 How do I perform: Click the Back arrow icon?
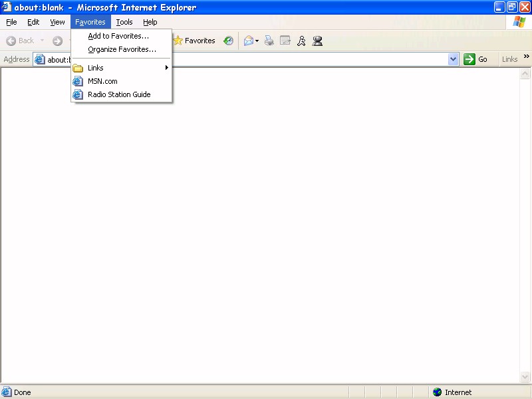point(11,41)
